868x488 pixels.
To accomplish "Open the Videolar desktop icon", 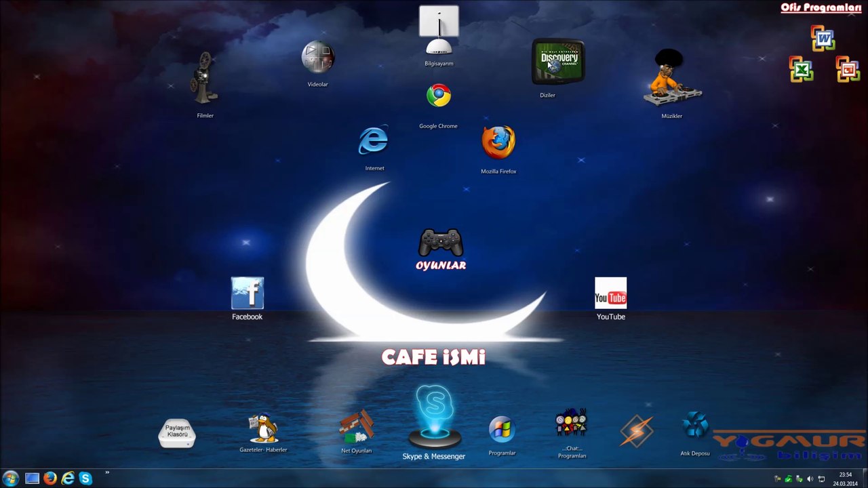I will (x=317, y=58).
